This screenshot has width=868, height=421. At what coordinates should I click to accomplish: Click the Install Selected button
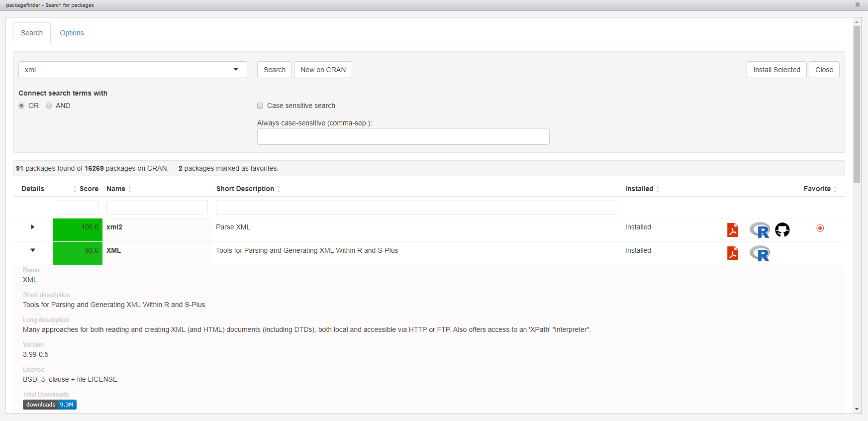[x=776, y=70]
